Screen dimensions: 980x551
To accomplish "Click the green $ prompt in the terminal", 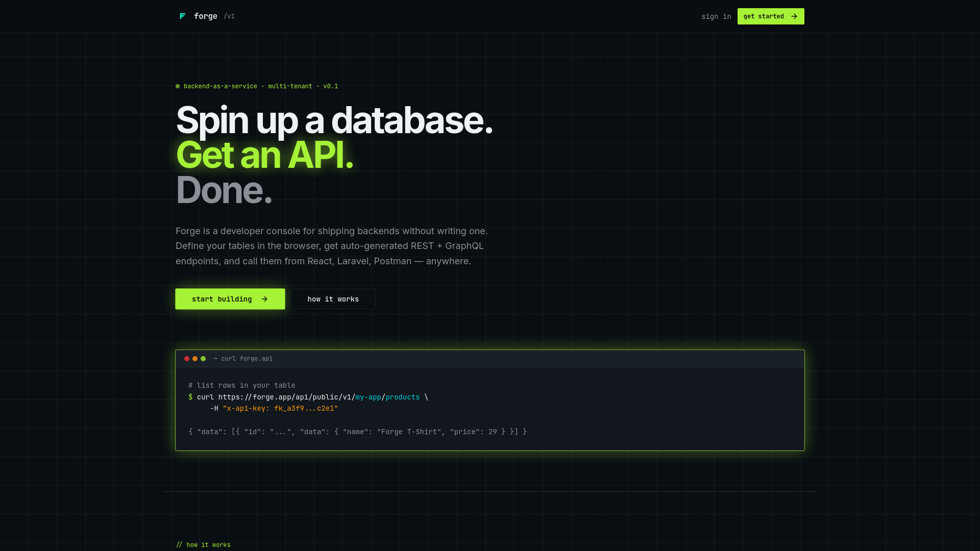I will [x=190, y=397].
